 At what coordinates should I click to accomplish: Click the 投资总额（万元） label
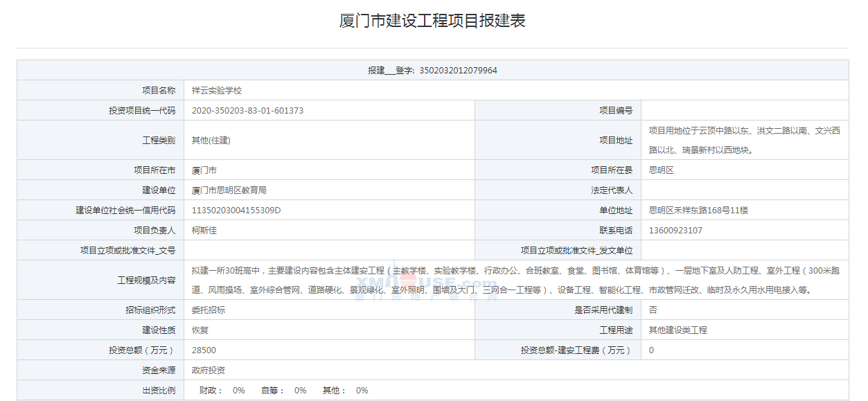click(142, 350)
